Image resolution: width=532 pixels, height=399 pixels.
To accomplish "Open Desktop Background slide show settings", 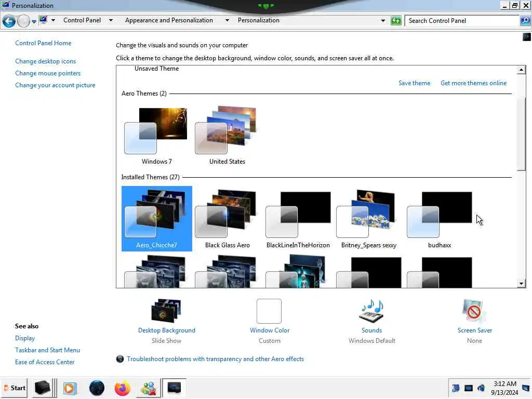I will click(166, 311).
